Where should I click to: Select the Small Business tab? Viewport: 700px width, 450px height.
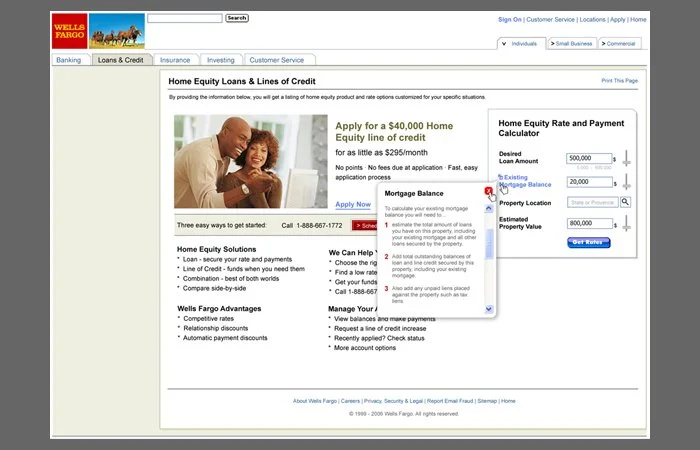click(x=572, y=44)
